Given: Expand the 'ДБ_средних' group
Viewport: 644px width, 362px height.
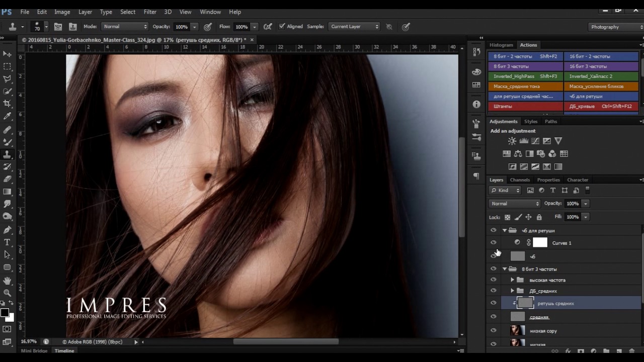Looking at the screenshot, I should coord(512,291).
